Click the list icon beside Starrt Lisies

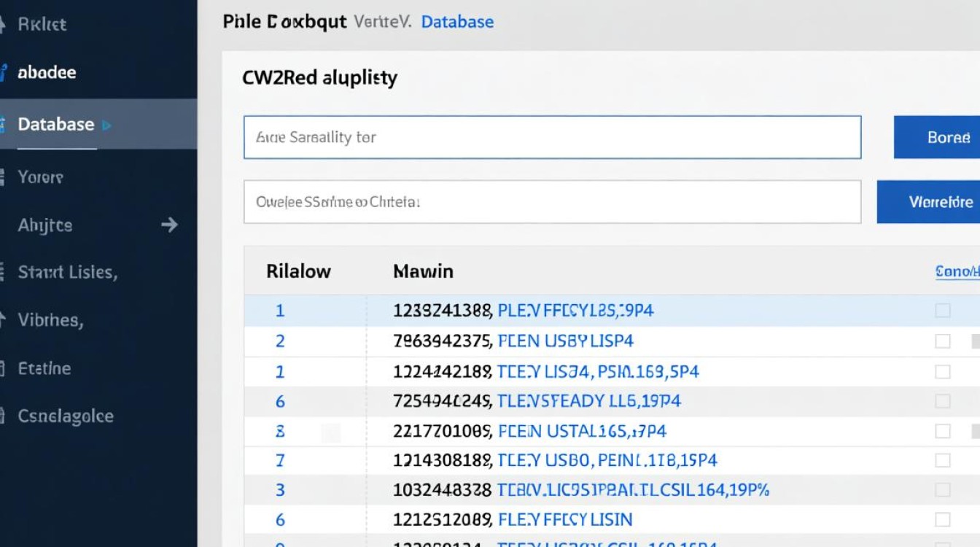[x=3, y=272]
